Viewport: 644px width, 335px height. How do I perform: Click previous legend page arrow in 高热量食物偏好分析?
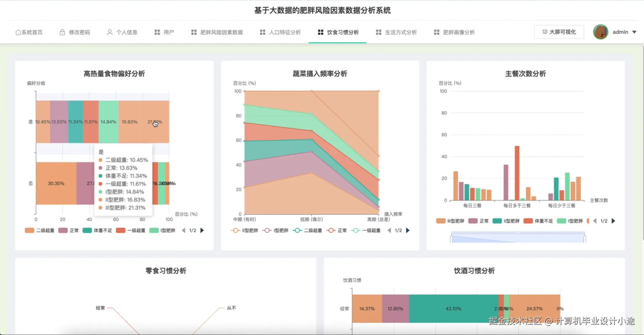pos(184,230)
